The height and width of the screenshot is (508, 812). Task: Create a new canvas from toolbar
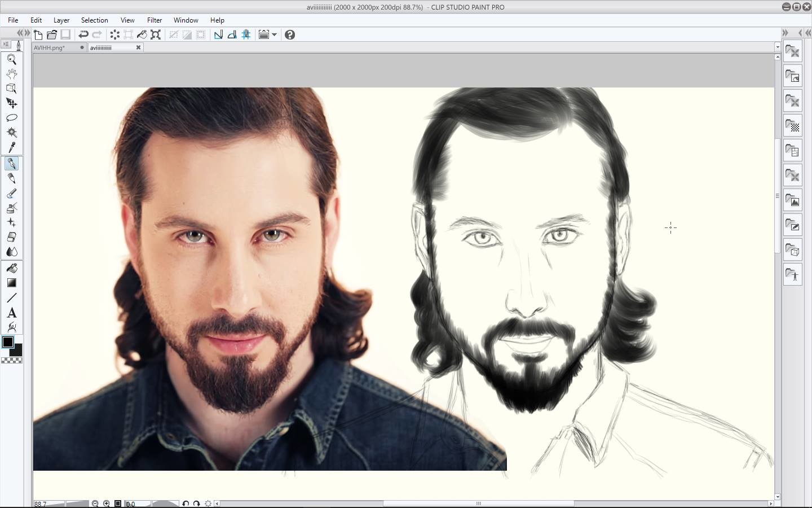38,34
